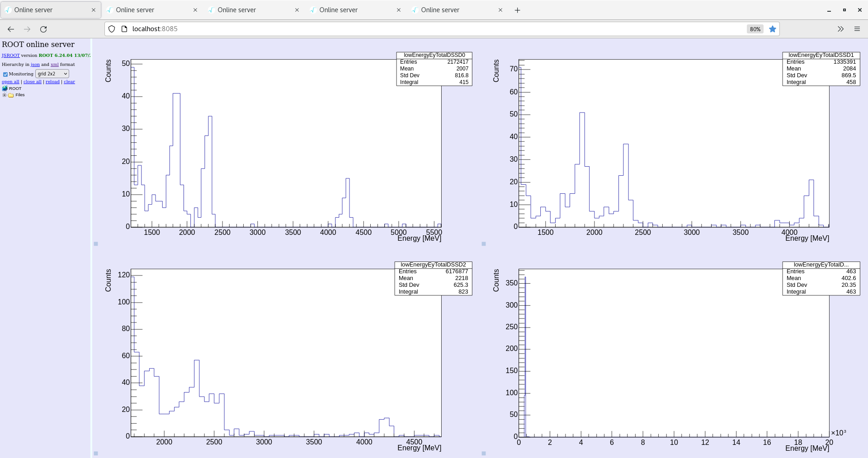Click the forward navigation arrow
The width and height of the screenshot is (868, 458).
27,29
